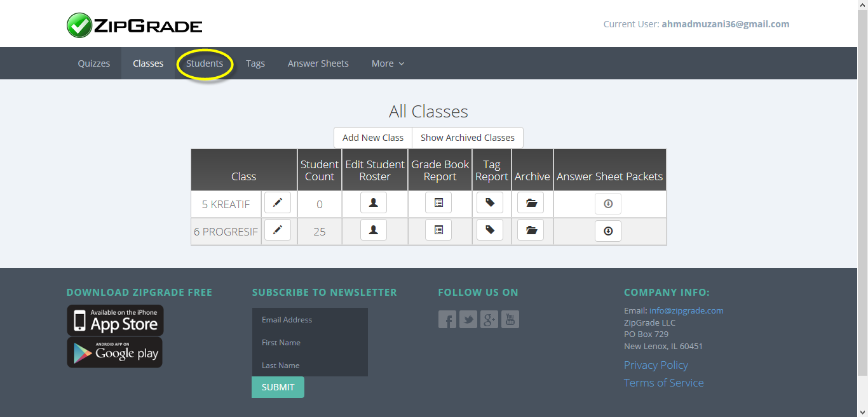The image size is (868, 417).
Task: Focus the Last Name field
Action: (310, 365)
